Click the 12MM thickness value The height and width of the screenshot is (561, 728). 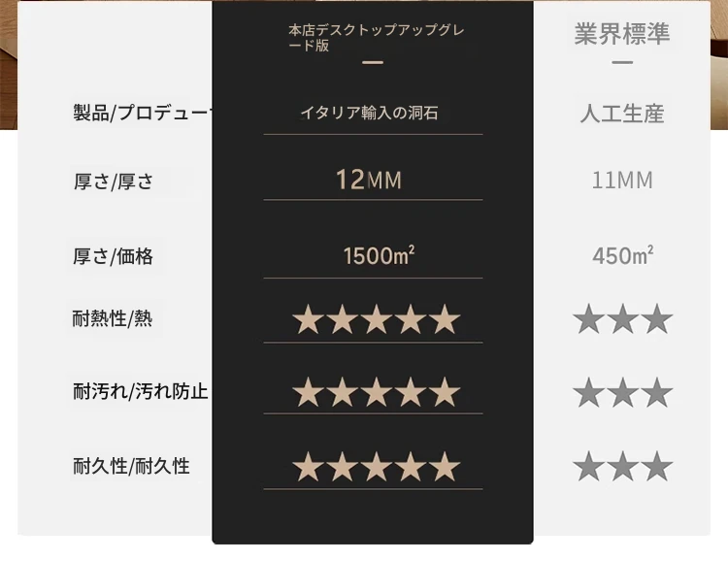coord(369,180)
